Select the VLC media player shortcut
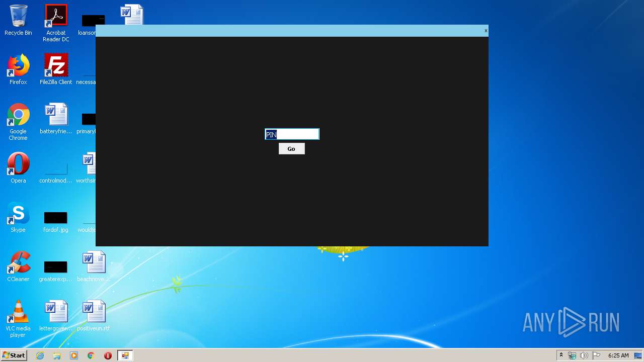This screenshot has width=644, height=362. 18,319
